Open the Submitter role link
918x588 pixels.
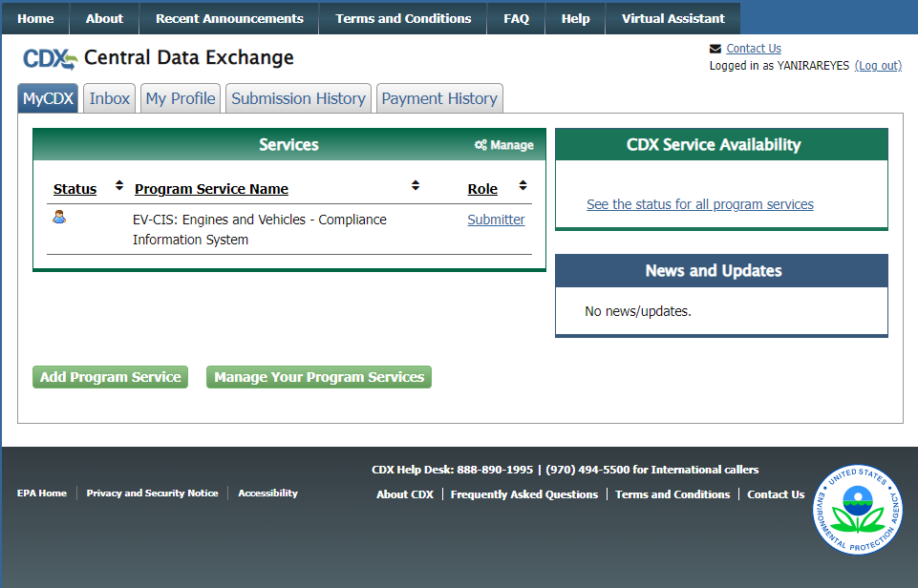[x=496, y=220]
